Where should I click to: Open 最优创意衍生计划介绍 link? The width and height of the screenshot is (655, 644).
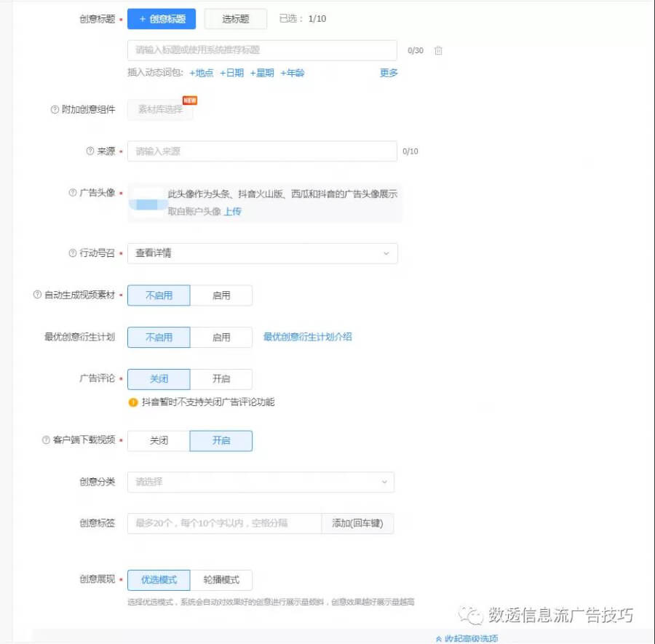tap(307, 337)
